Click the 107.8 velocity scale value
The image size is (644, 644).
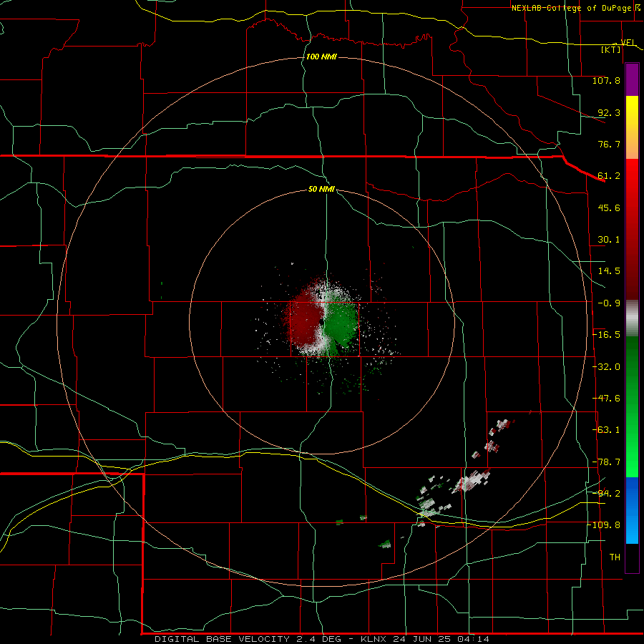click(x=606, y=80)
